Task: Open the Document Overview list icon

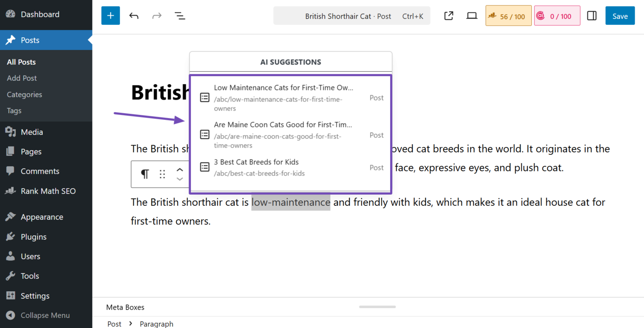Action: coord(180,16)
